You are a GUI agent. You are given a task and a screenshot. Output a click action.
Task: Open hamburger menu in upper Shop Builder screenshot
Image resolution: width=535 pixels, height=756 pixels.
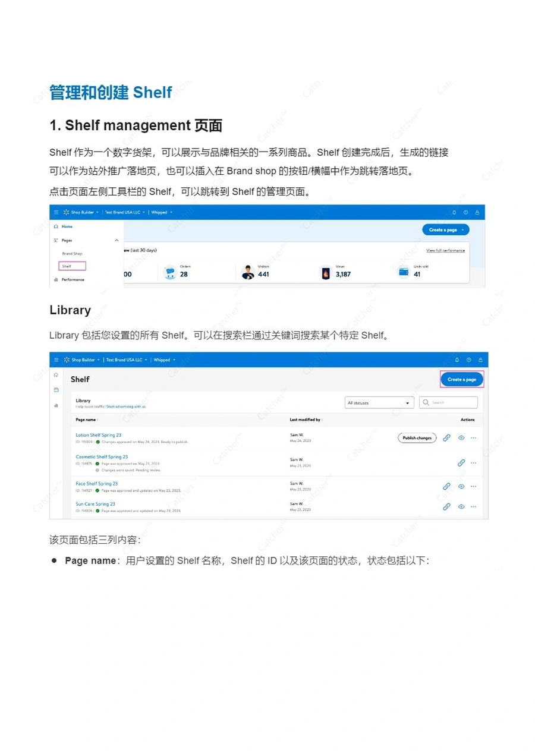point(56,212)
